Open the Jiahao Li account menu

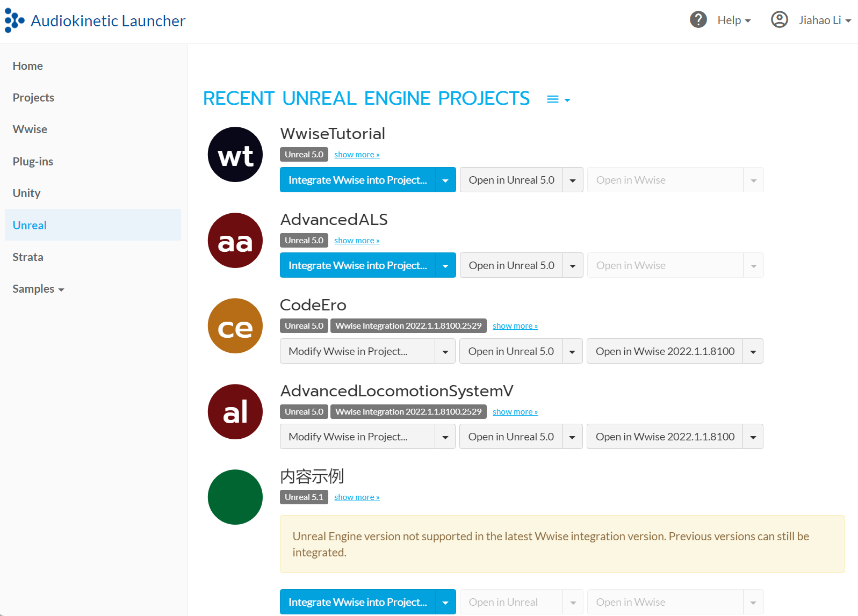click(825, 20)
